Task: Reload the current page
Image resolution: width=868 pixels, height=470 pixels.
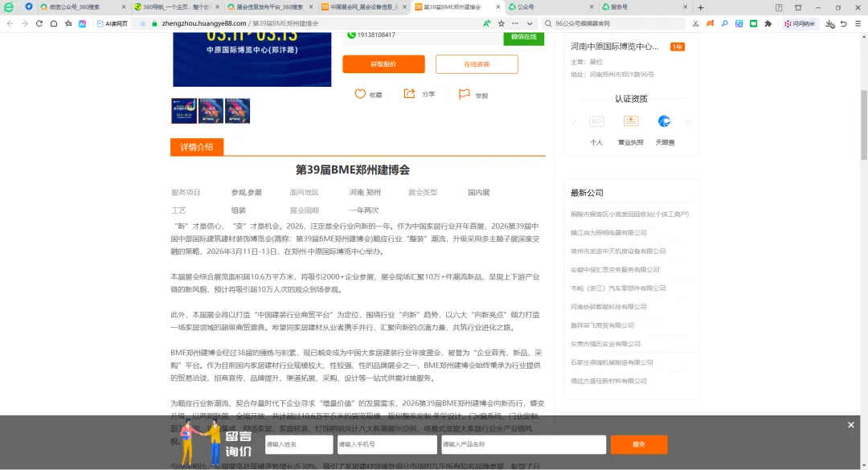Action: coord(39,24)
